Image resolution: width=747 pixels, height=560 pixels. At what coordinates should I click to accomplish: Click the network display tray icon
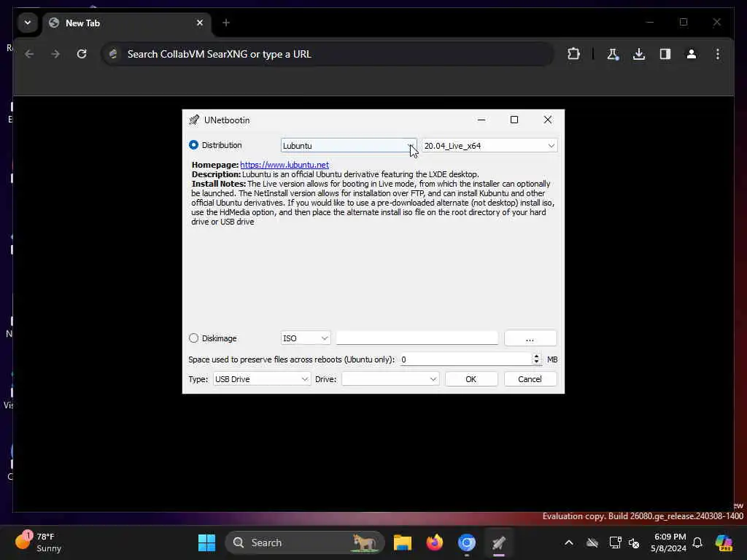pyautogui.click(x=615, y=542)
